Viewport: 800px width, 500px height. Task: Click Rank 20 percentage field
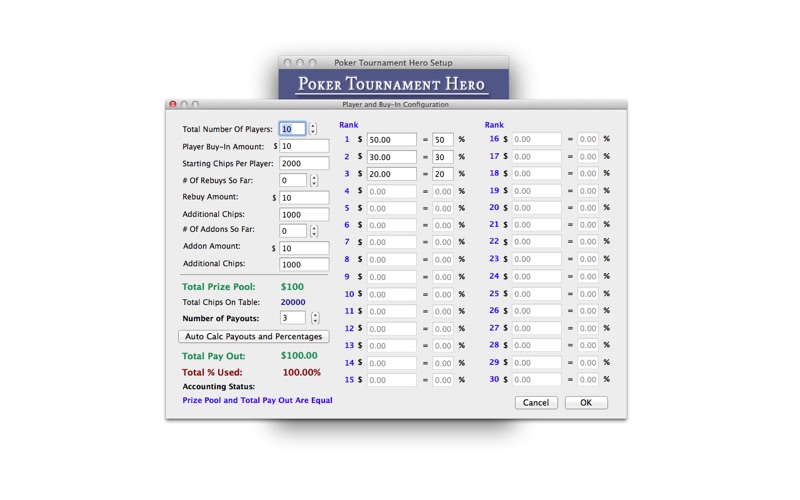pos(588,208)
